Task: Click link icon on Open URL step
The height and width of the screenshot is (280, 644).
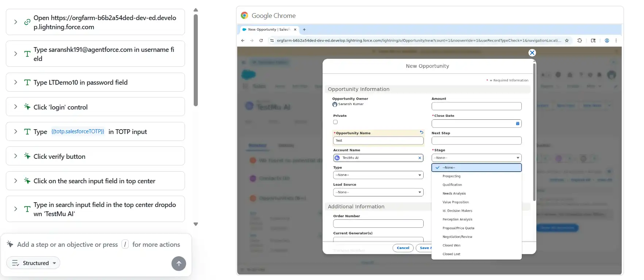Action: tap(27, 22)
